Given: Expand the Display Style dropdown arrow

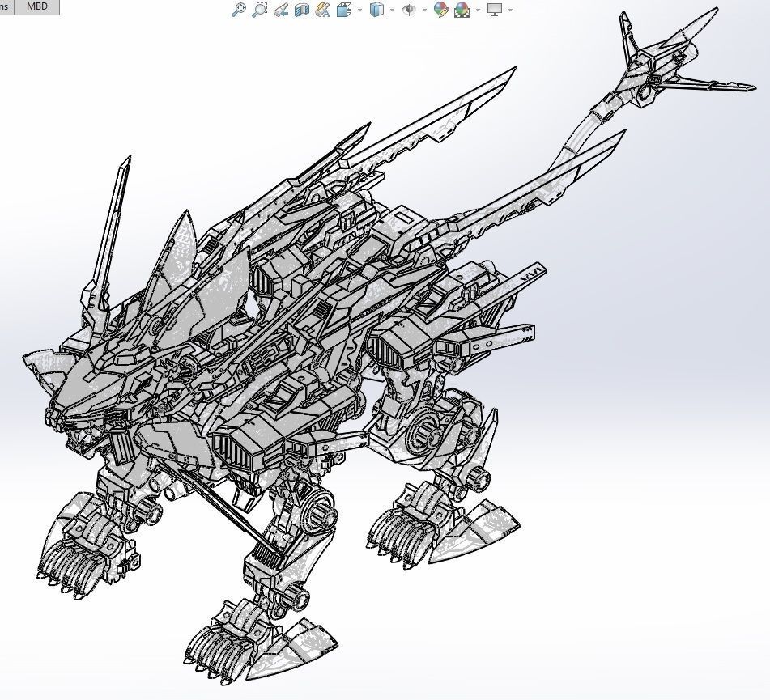Looking at the screenshot, I should tap(391, 10).
